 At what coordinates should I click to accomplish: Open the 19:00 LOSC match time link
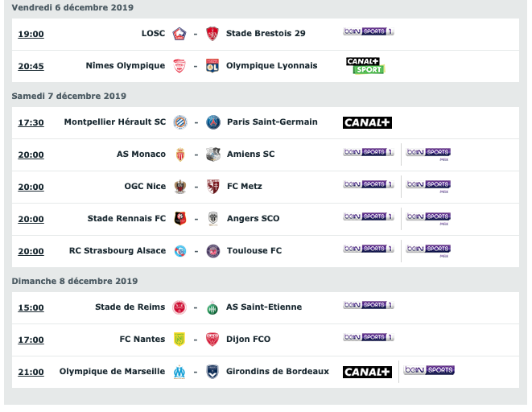click(31, 34)
